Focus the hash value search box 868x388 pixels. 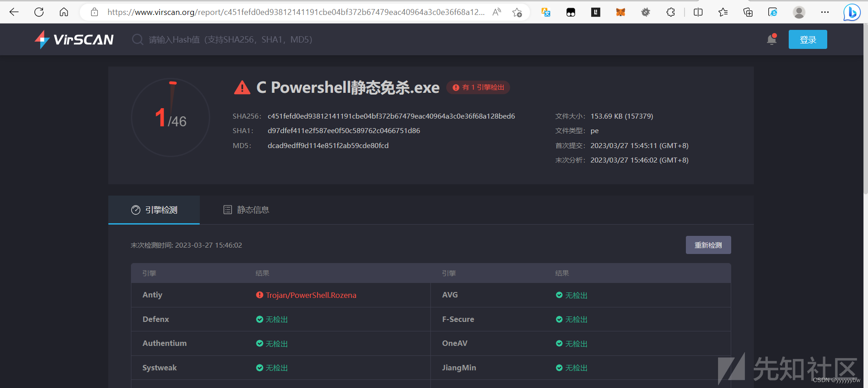click(231, 39)
